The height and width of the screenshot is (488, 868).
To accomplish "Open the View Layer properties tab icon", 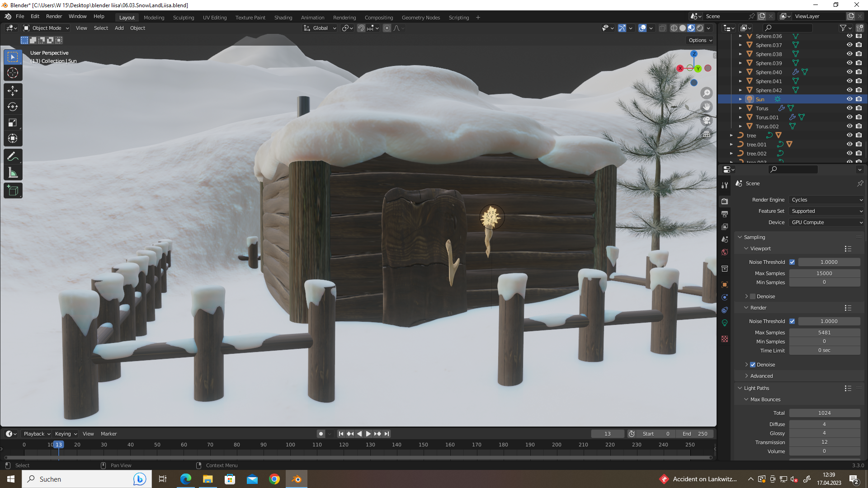I will (x=725, y=226).
